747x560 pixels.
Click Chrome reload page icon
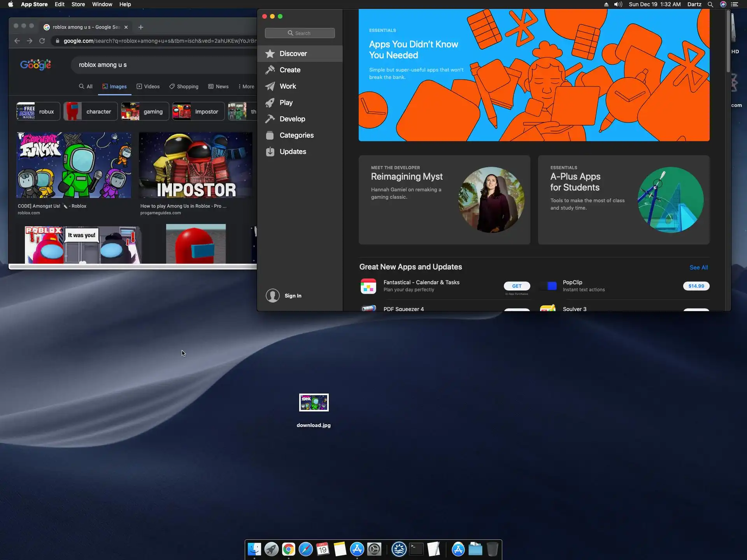(x=42, y=41)
